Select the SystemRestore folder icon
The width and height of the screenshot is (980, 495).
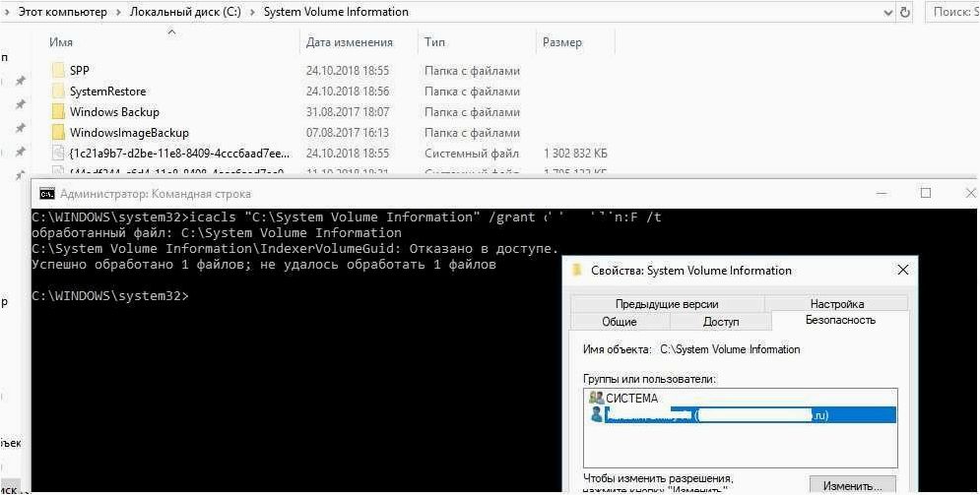[57, 92]
